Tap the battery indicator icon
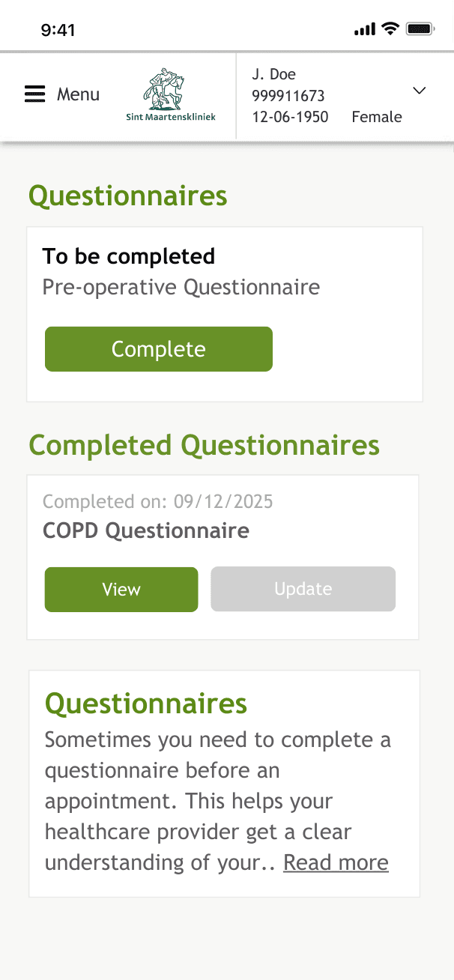This screenshot has height=980, width=454. click(417, 28)
